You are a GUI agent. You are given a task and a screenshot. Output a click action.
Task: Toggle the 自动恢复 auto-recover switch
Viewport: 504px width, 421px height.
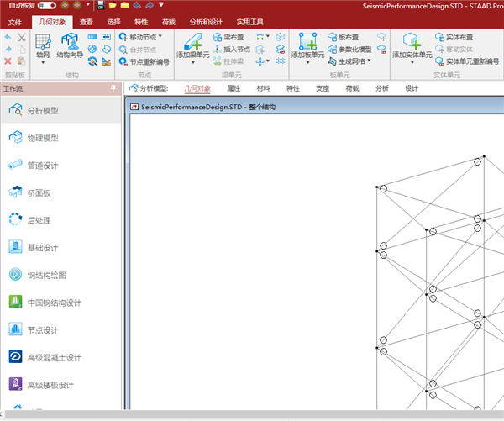pos(47,6)
